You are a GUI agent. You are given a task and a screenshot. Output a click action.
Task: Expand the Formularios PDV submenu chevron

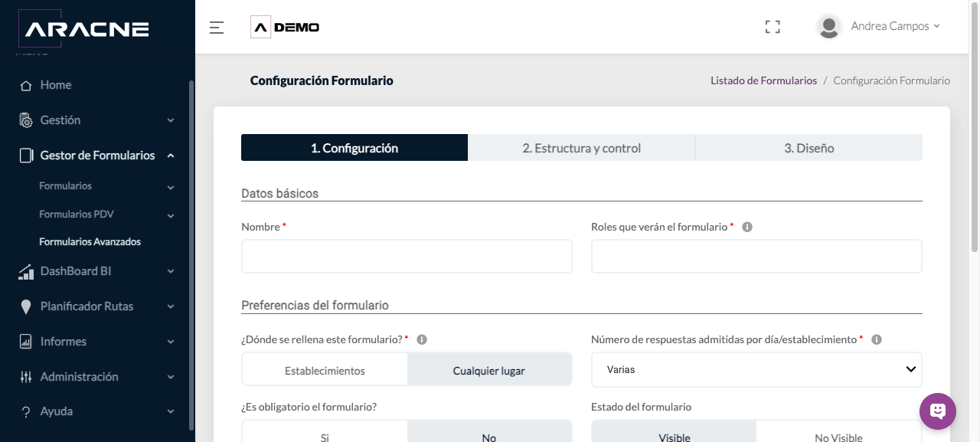click(x=171, y=215)
